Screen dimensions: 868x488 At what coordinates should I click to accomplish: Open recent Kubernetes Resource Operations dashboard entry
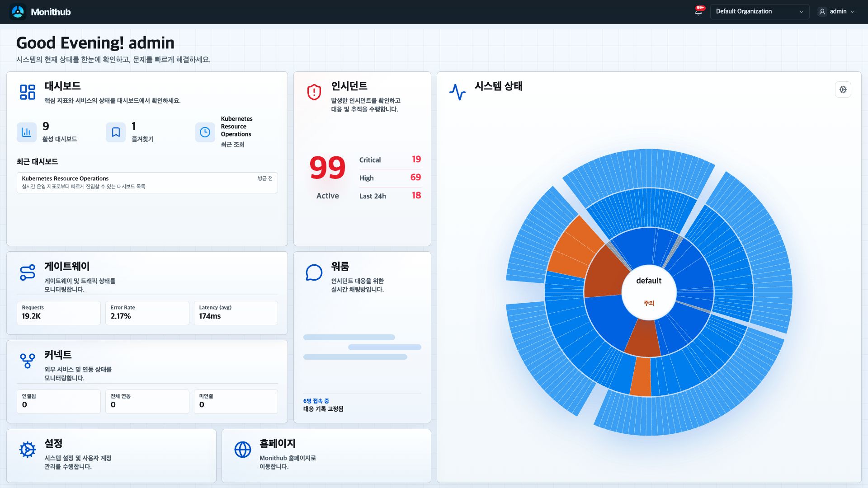(x=147, y=183)
